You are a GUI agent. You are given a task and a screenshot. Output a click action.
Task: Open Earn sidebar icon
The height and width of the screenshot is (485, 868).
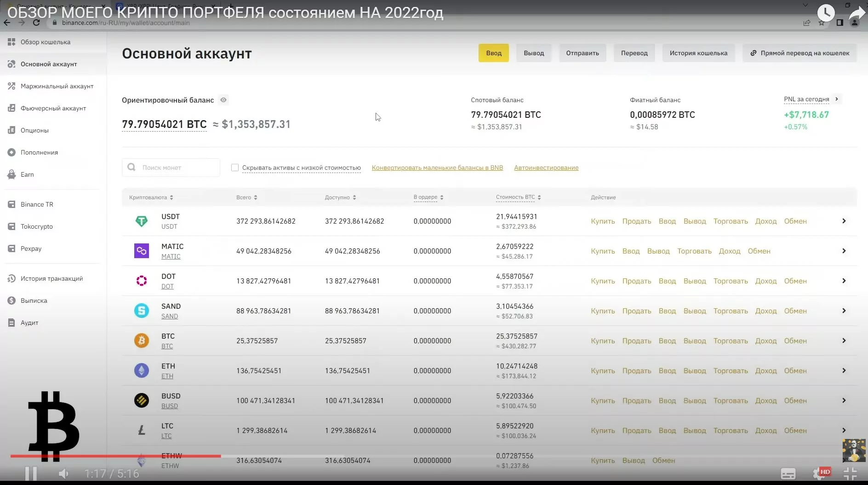point(11,174)
